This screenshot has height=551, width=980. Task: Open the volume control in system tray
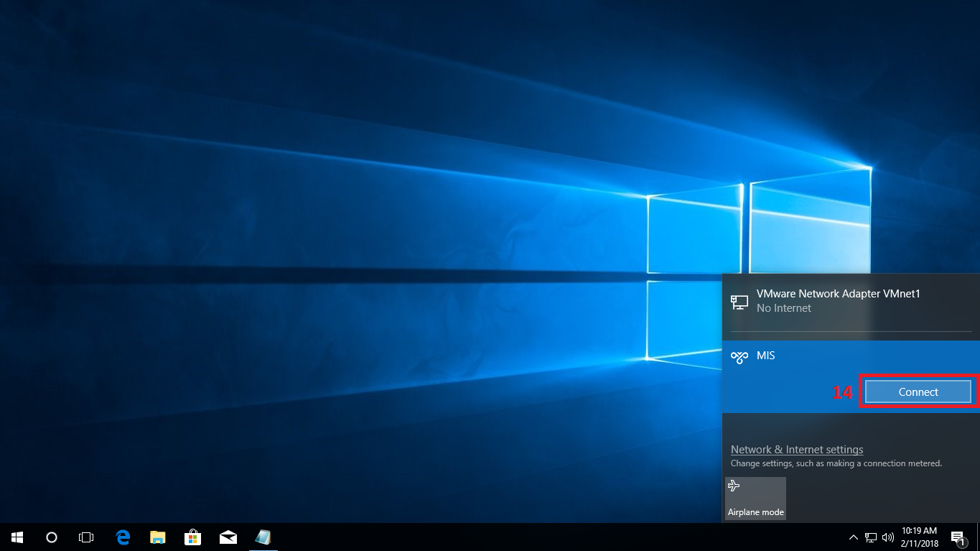pos(887,537)
